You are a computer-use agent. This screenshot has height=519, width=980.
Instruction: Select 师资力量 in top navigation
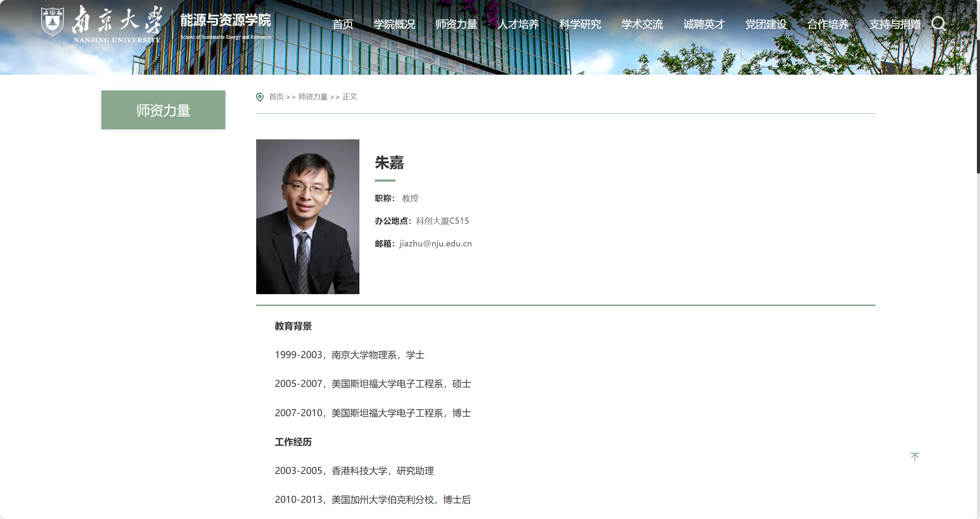coord(456,24)
